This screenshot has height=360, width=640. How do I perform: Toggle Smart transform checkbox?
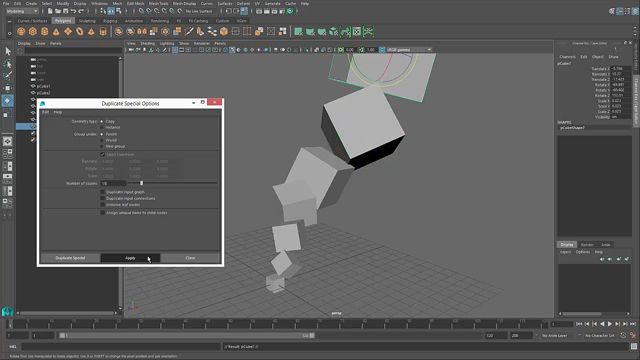pyautogui.click(x=102, y=155)
